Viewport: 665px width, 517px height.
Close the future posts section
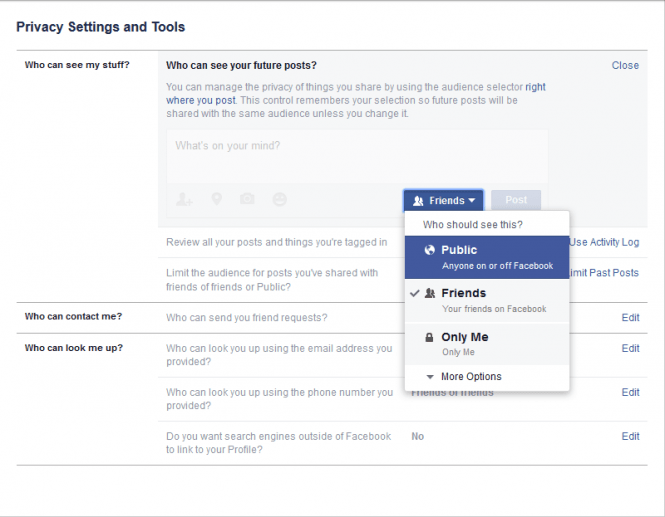625,66
